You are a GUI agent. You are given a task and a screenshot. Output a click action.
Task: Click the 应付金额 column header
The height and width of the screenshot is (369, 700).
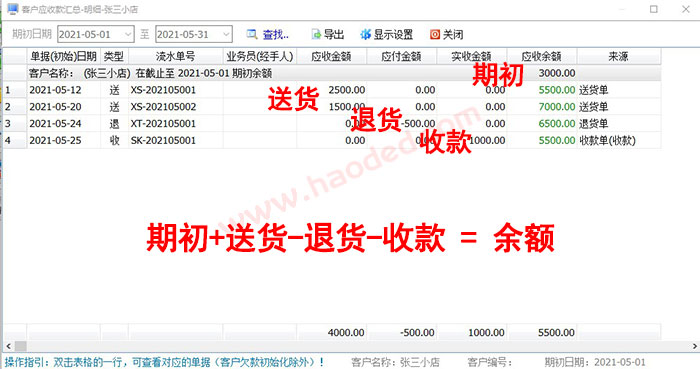tap(401, 56)
